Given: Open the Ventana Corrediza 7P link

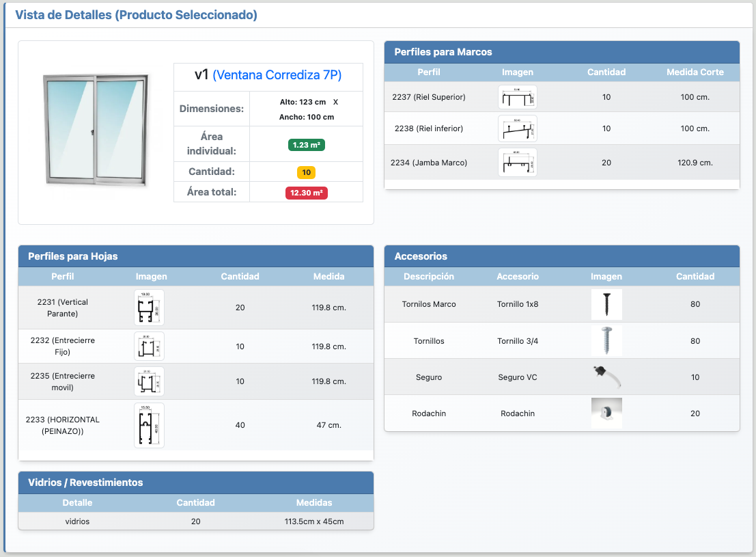Looking at the screenshot, I should pyautogui.click(x=277, y=75).
